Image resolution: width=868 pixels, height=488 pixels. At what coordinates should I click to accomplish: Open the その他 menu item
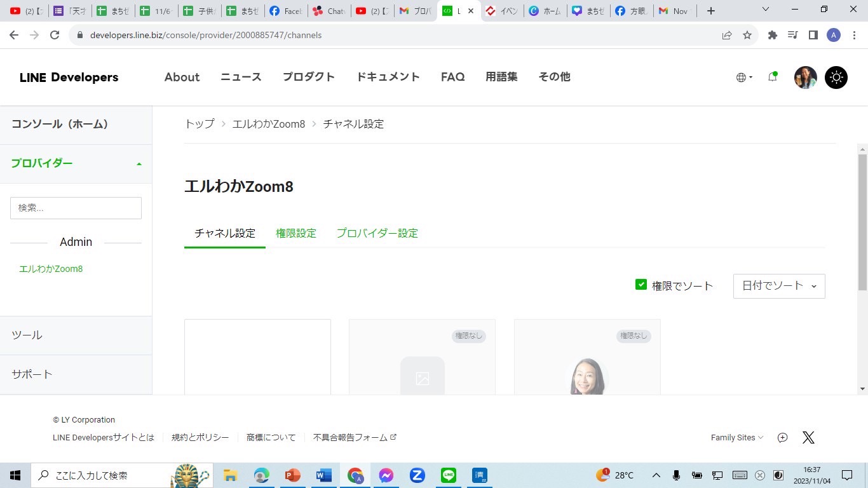[x=554, y=77]
